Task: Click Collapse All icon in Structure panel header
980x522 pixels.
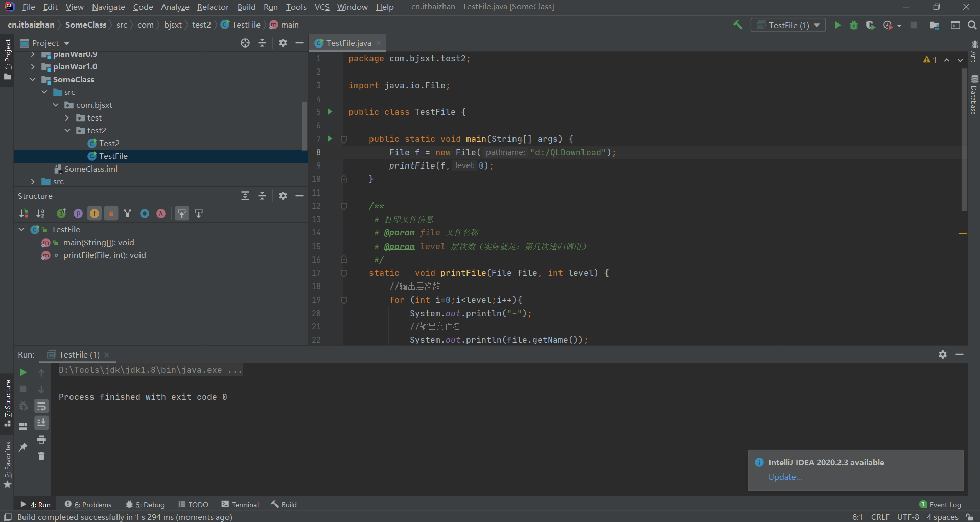Action: tap(262, 196)
